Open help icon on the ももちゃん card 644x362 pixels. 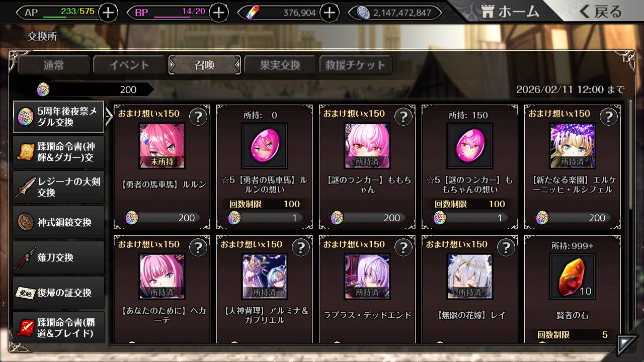pos(404,117)
